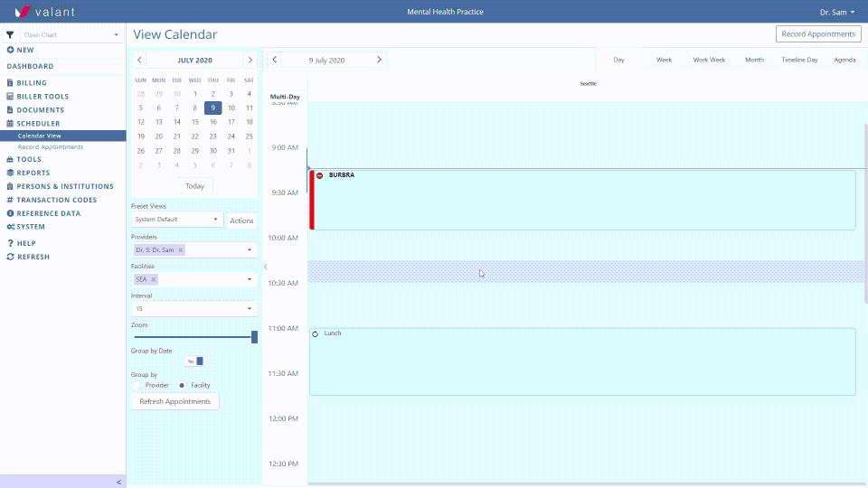Click the Valant logo icon
Viewport: 868px width, 488px height.
22,12
